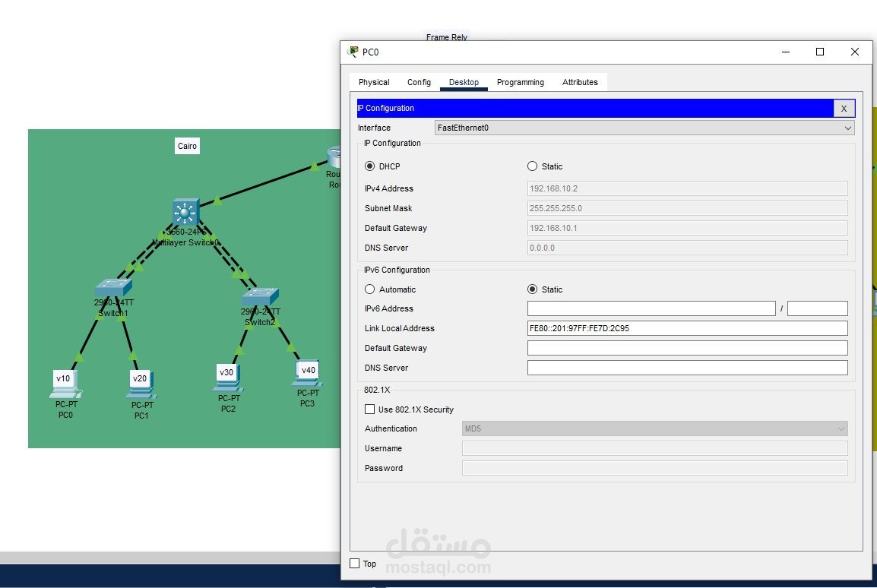Image resolution: width=877 pixels, height=588 pixels.
Task: Open the Interface FastEthernet0 dropdown
Action: pyautogui.click(x=644, y=128)
